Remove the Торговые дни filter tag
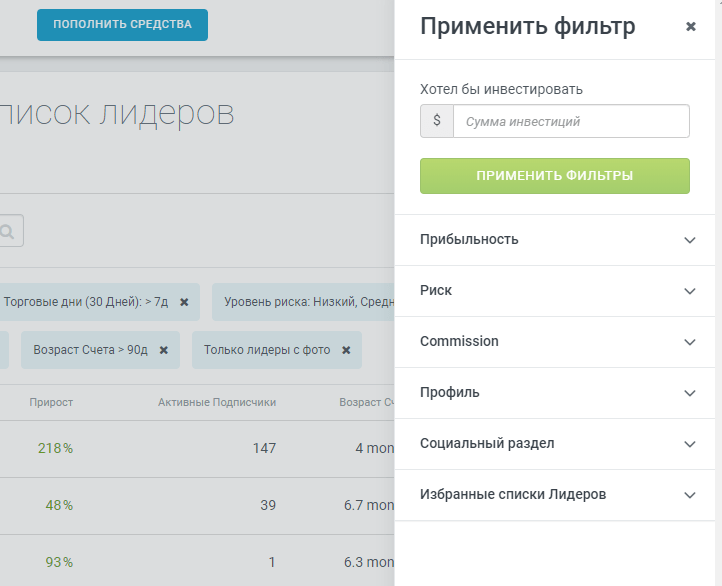Viewport: 722px width, 586px height. click(184, 301)
